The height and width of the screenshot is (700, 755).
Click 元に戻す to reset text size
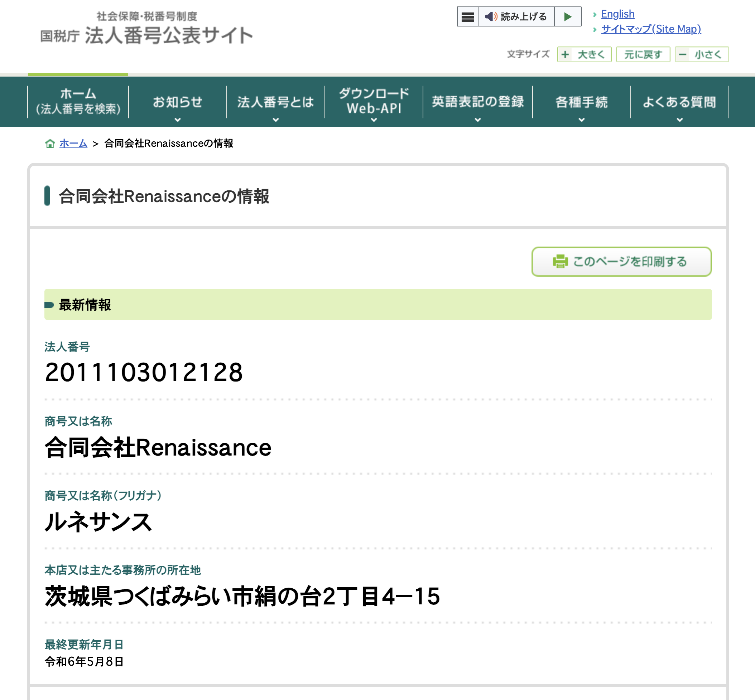[x=643, y=54]
